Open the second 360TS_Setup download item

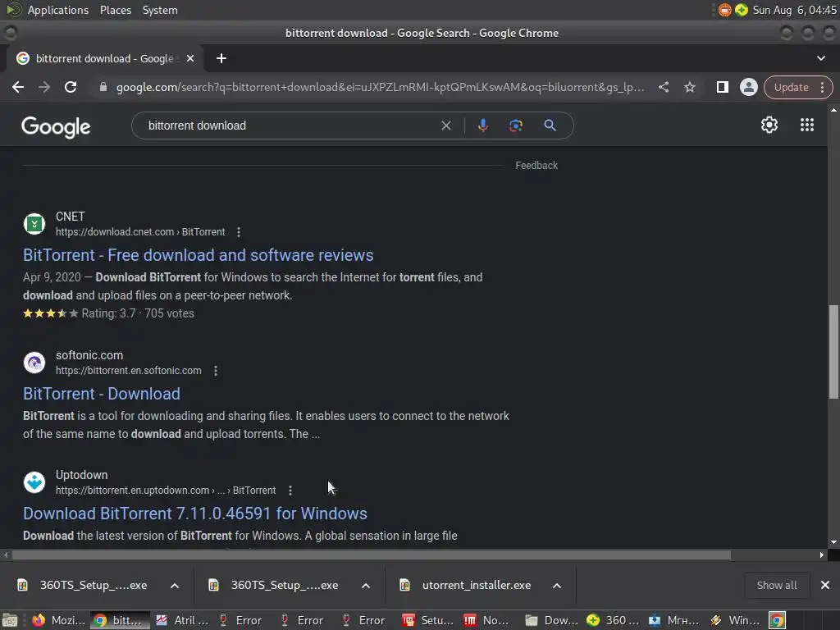click(x=274, y=585)
